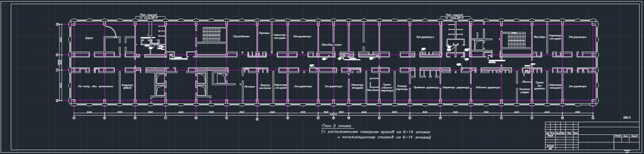Viewport: 644px width, 154px height.
Task: Click the 'Приемная директора' room label
Action: 426,88
